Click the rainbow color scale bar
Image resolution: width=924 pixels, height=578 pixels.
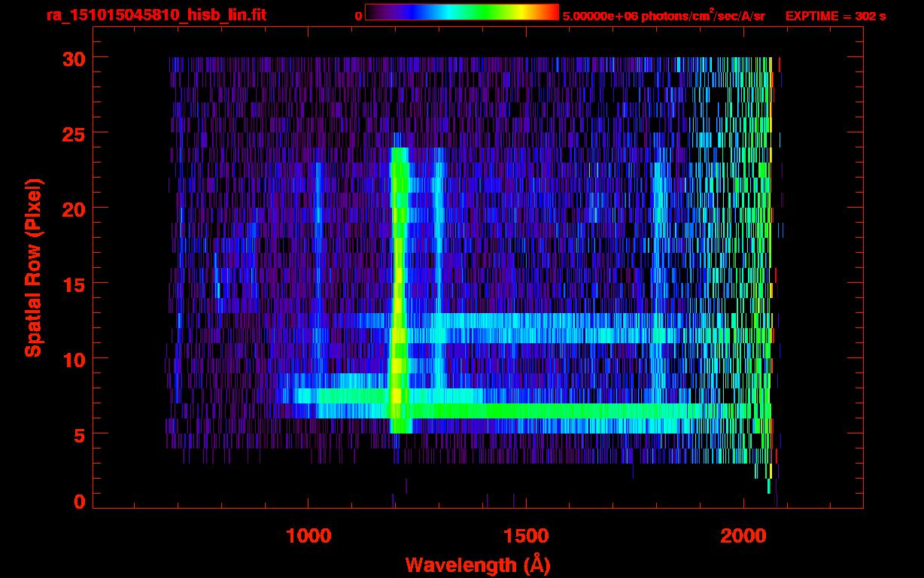tap(462, 12)
